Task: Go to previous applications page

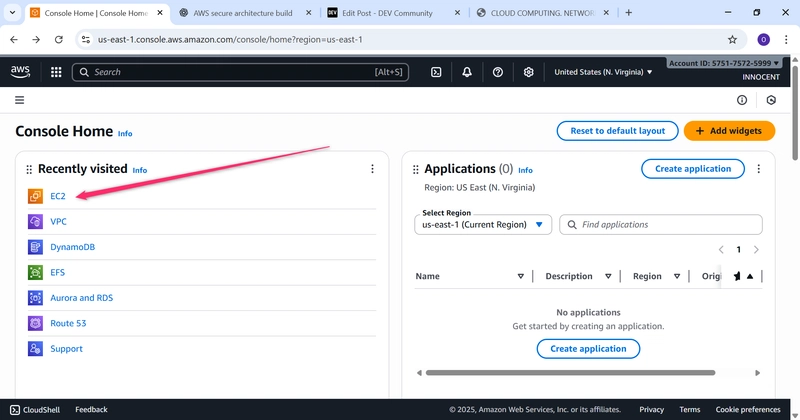Action: 721,250
